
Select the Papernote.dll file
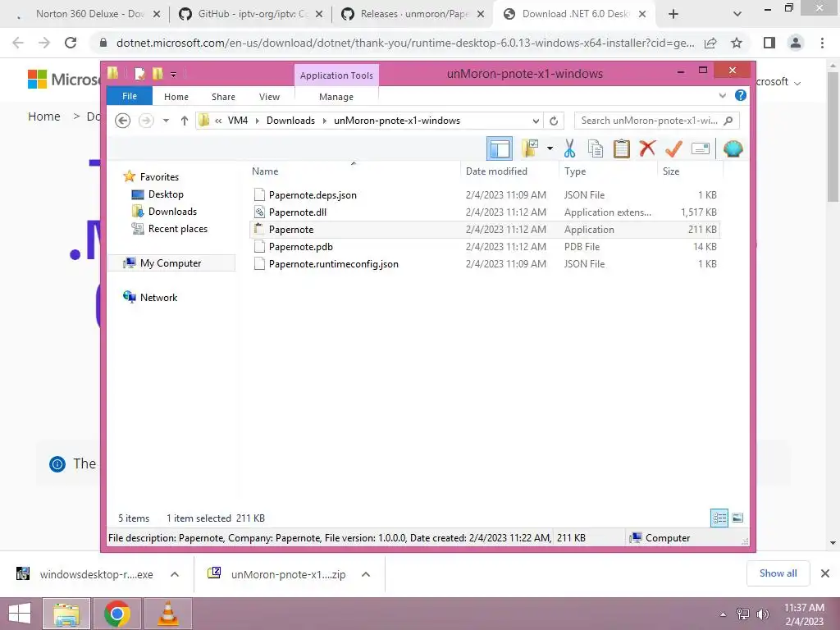click(485, 212)
